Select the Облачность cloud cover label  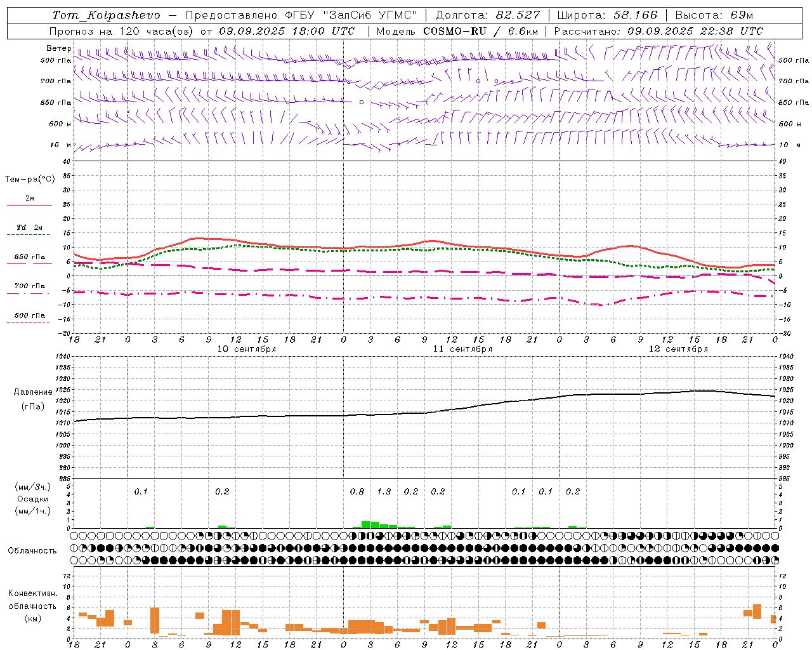32,550
